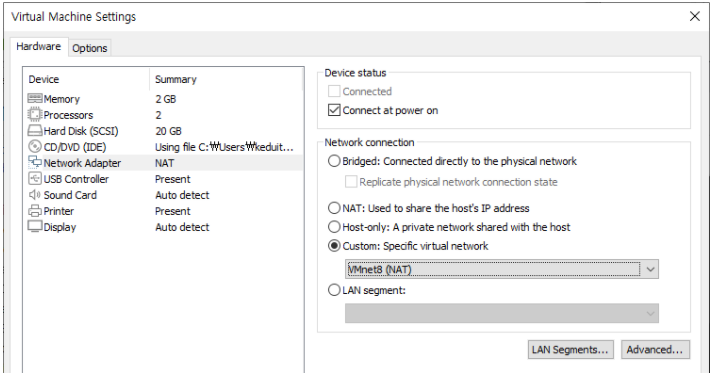
Task: Click the Summary column header
Action: [176, 79]
